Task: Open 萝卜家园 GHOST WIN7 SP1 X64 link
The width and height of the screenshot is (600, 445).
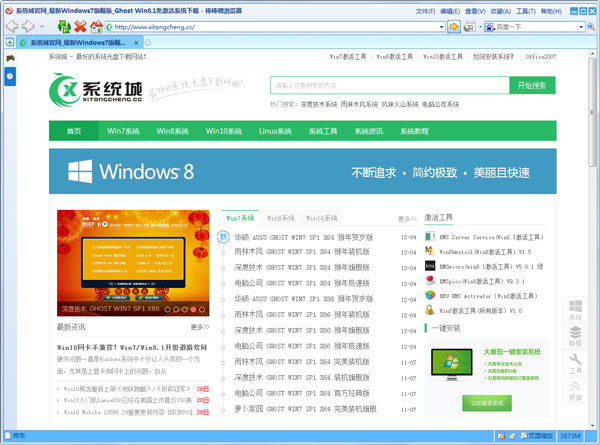Action: (305, 409)
